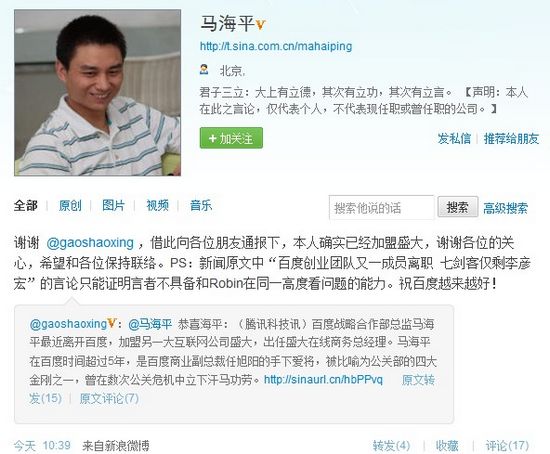This screenshot has height=454, width=550.
Task: Open the profile URL t.sina.com.cn/mahaiping
Action: [276, 46]
